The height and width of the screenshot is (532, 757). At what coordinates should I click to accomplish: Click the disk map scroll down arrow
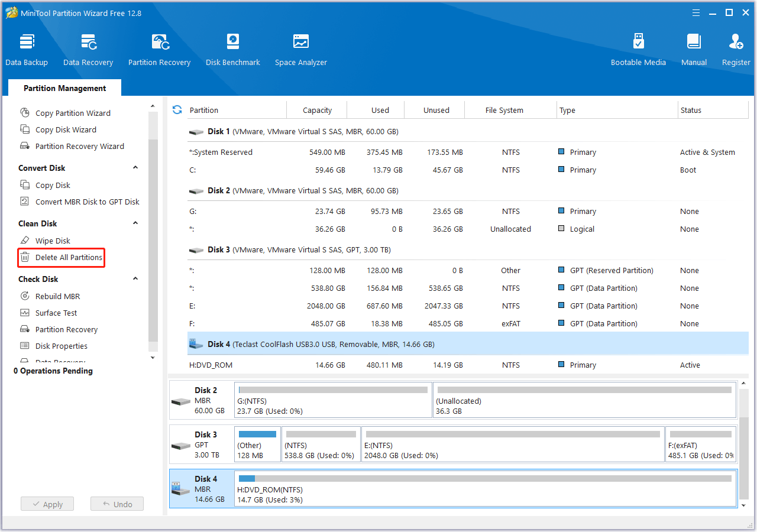point(743,505)
